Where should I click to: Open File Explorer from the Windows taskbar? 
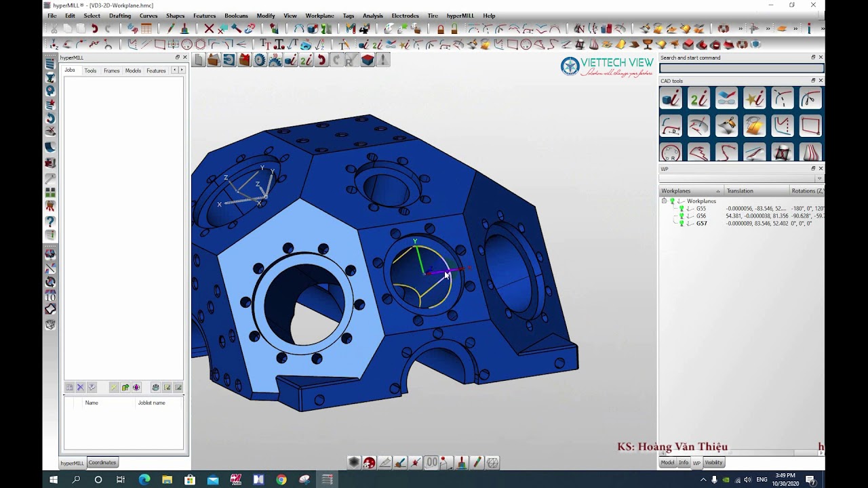coord(167,480)
